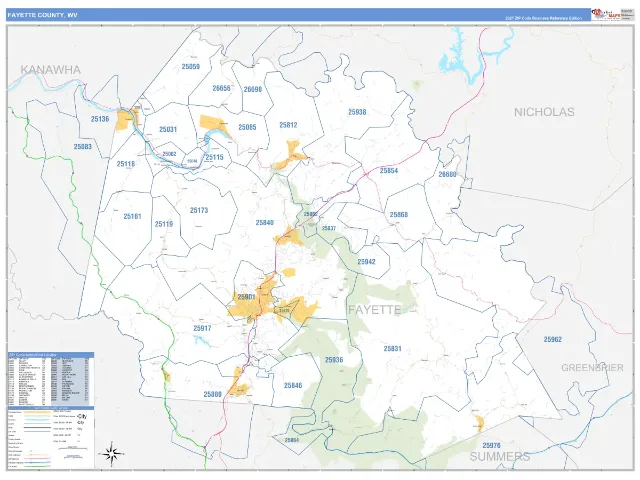
Task: Select ZIP code 25059
Action: tap(191, 67)
